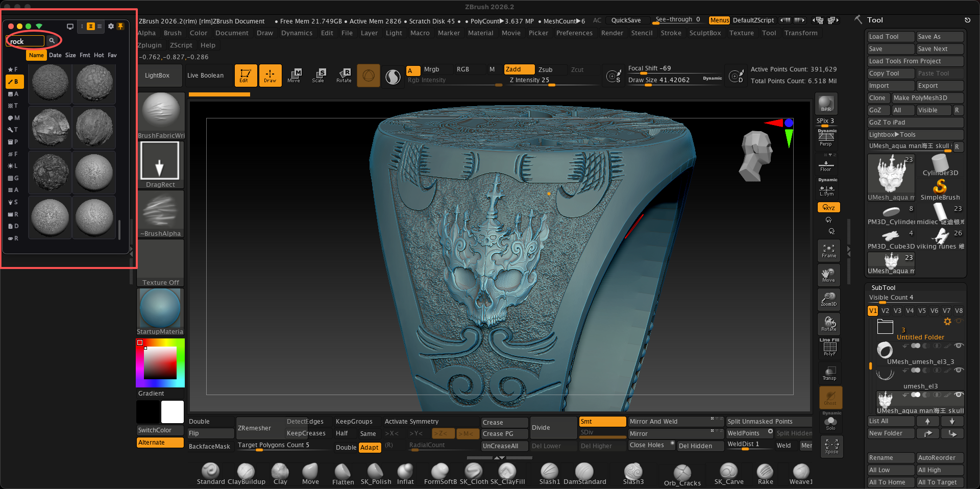This screenshot has width=980, height=489.
Task: Collapse the SubTool palette header
Action: pyautogui.click(x=883, y=288)
